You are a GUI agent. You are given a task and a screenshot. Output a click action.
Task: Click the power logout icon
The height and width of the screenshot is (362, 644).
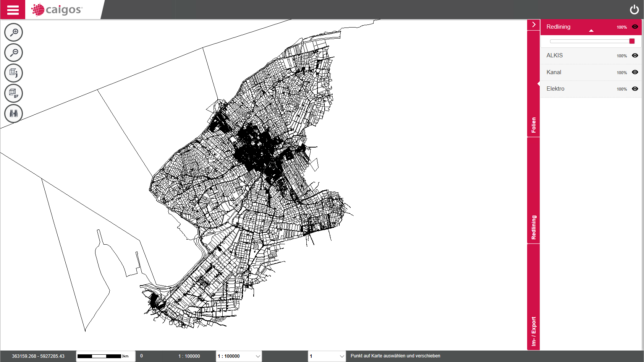pos(634,10)
